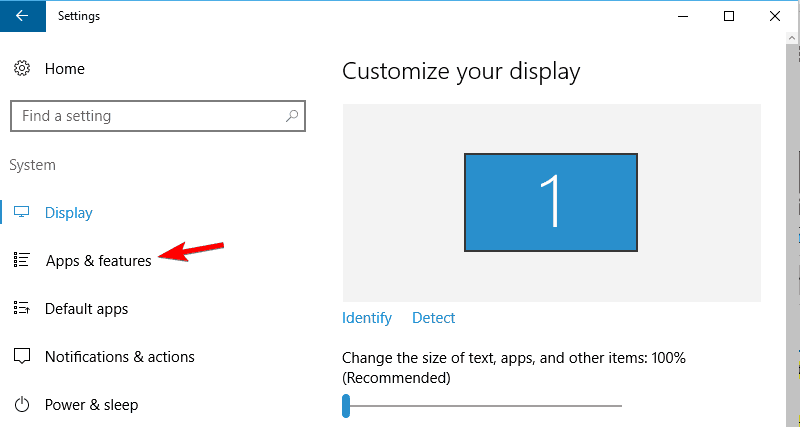Select monitor 1 in display preview
This screenshot has height=427, width=800.
click(551, 202)
